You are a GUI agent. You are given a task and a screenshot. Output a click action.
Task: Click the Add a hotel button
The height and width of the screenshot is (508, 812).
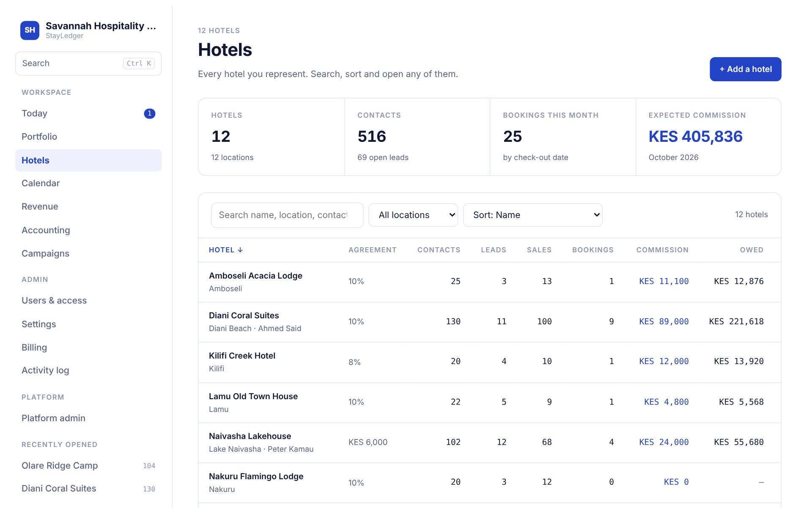tap(745, 69)
